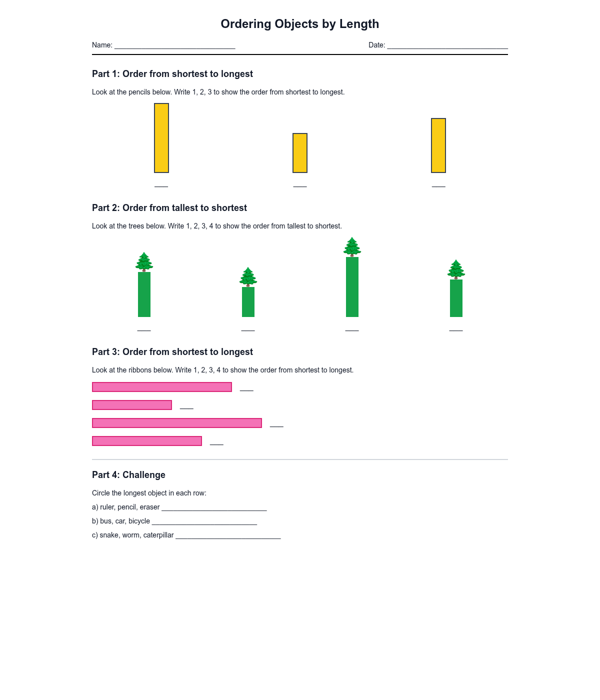Click the shortest yellow pencil
Image resolution: width=600 pixels, height=700 pixels.
coord(300,153)
